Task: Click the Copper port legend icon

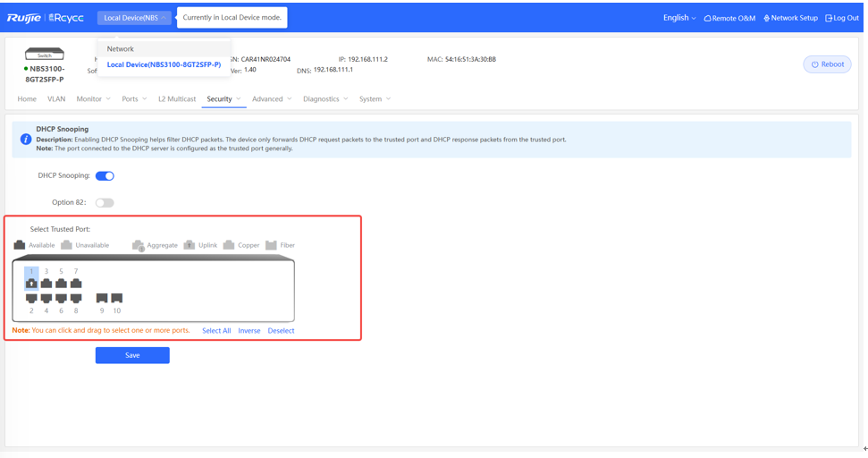Action: [x=229, y=245]
